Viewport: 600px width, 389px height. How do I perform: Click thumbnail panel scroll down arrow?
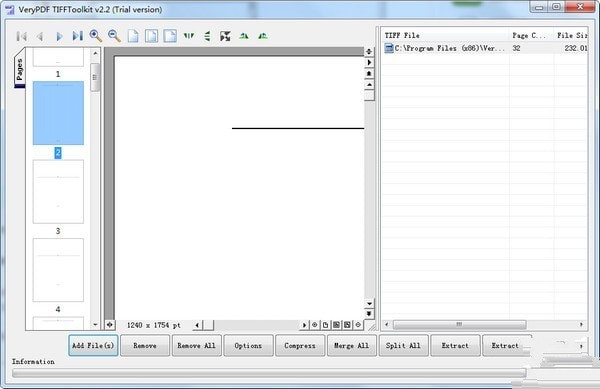pyautogui.click(x=95, y=325)
